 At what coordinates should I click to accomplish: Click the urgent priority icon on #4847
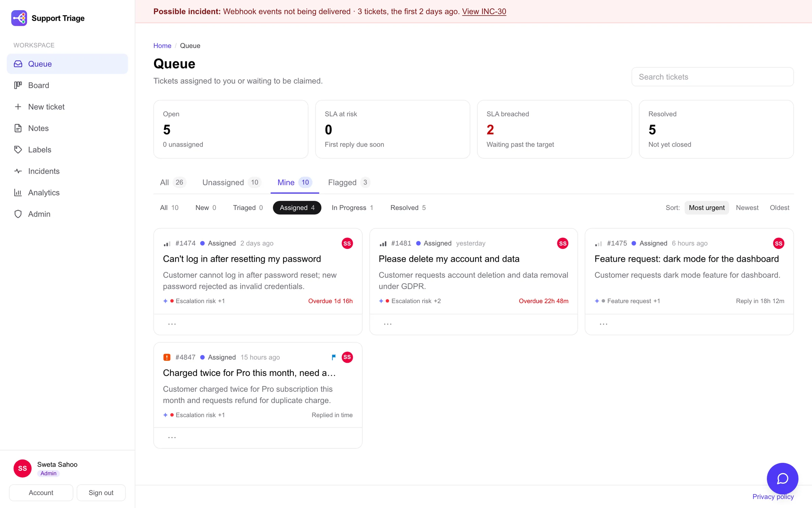(x=167, y=357)
